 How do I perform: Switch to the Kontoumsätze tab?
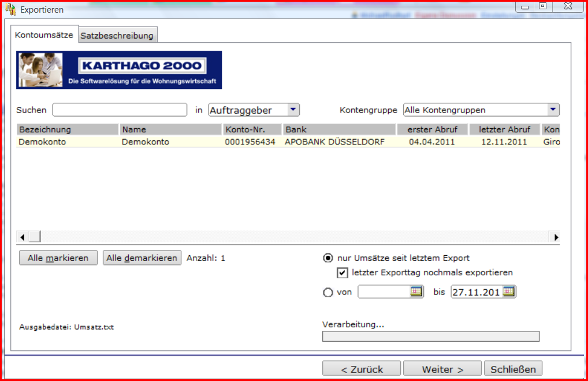[x=44, y=35]
